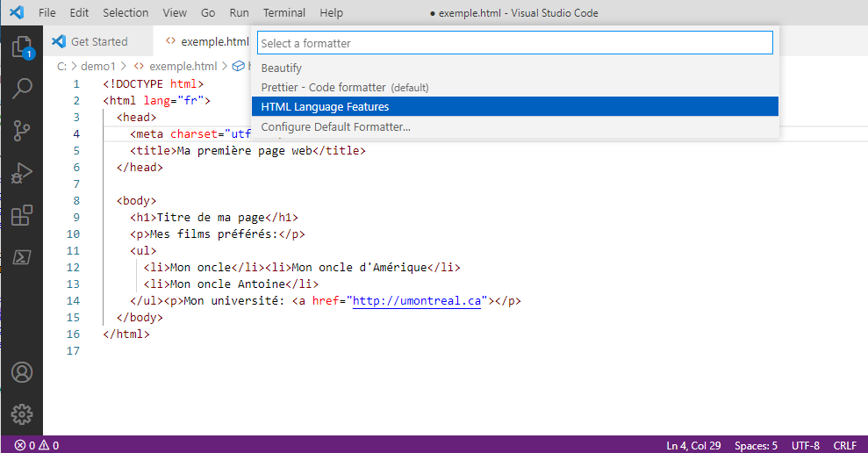Open the File menu
The image size is (868, 453).
tap(47, 13)
